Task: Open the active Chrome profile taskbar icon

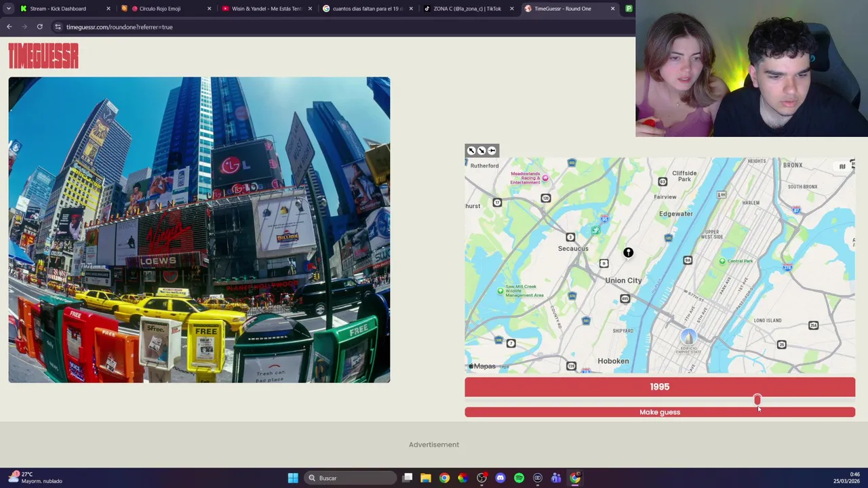Action: click(575, 478)
